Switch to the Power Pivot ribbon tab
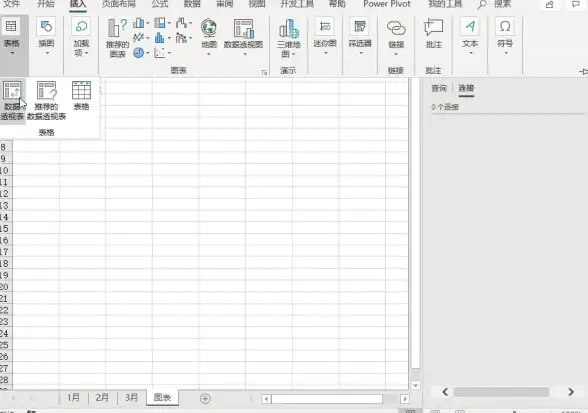The width and height of the screenshot is (588, 413). click(x=387, y=5)
